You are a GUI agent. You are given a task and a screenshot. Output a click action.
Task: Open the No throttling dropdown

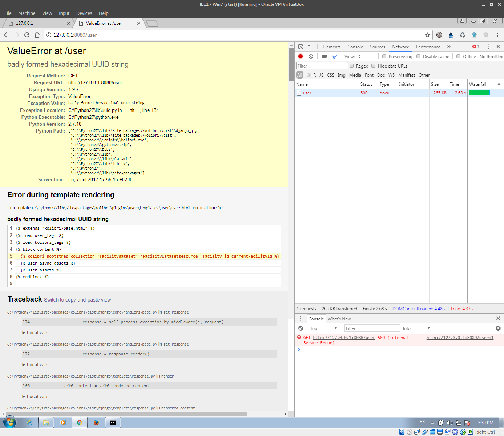coord(491,57)
